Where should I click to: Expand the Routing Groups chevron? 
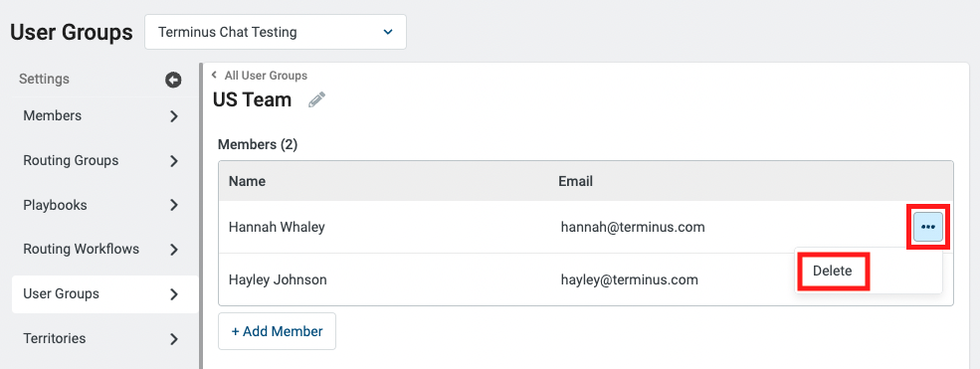point(174,161)
